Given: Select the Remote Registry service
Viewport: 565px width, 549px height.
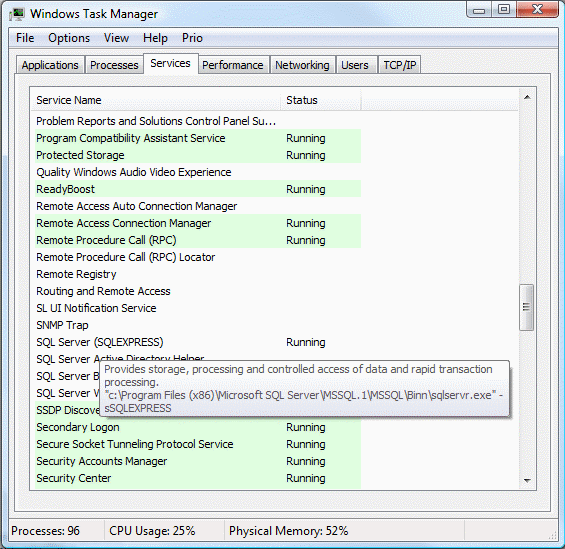Looking at the screenshot, I should click(197, 274).
